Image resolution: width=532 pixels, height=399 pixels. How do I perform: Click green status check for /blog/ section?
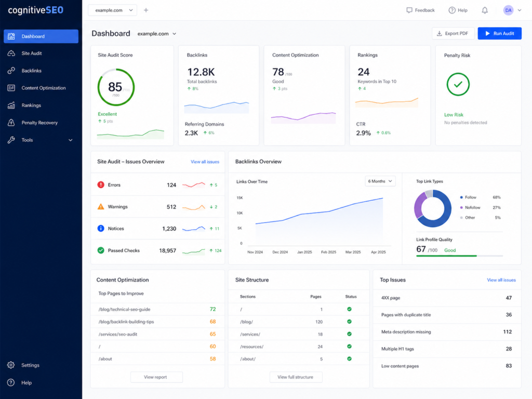pos(349,322)
